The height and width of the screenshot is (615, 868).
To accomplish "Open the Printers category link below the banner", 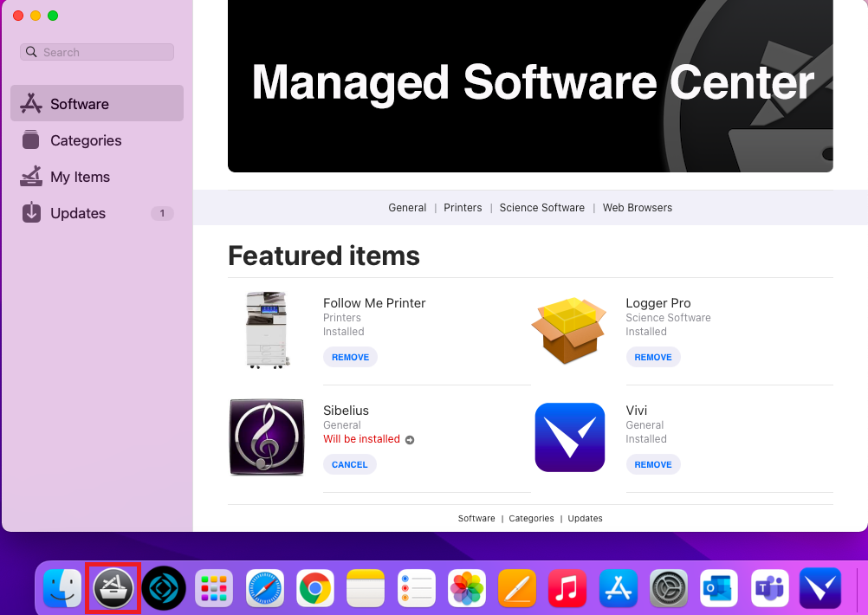I will [x=463, y=208].
